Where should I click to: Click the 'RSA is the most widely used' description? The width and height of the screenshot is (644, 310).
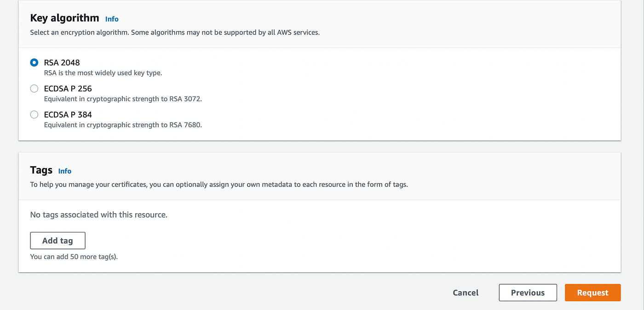click(103, 73)
